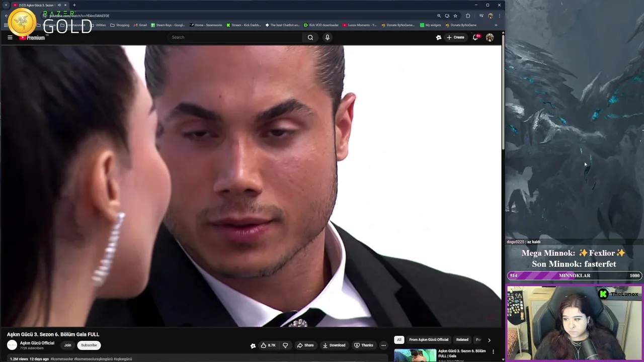Click the Download button

334,345
